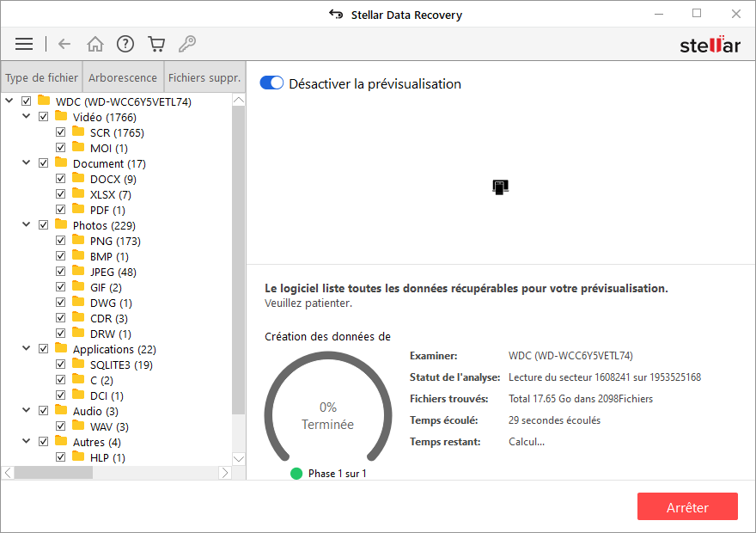Uncheck the WDC root drive checkbox
The image size is (756, 533).
(x=26, y=101)
